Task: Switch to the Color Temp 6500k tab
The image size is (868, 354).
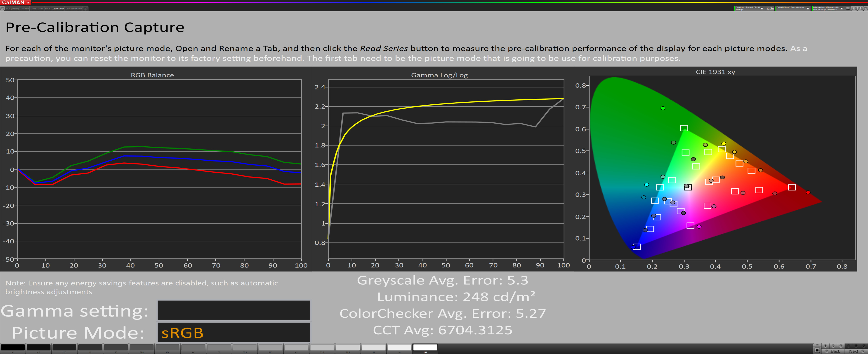Action: tap(73, 8)
